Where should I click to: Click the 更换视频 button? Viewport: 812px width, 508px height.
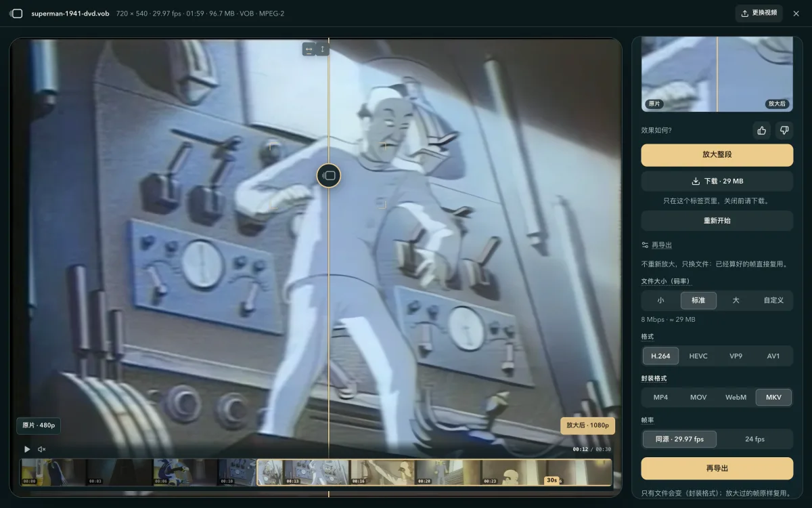[x=759, y=14]
